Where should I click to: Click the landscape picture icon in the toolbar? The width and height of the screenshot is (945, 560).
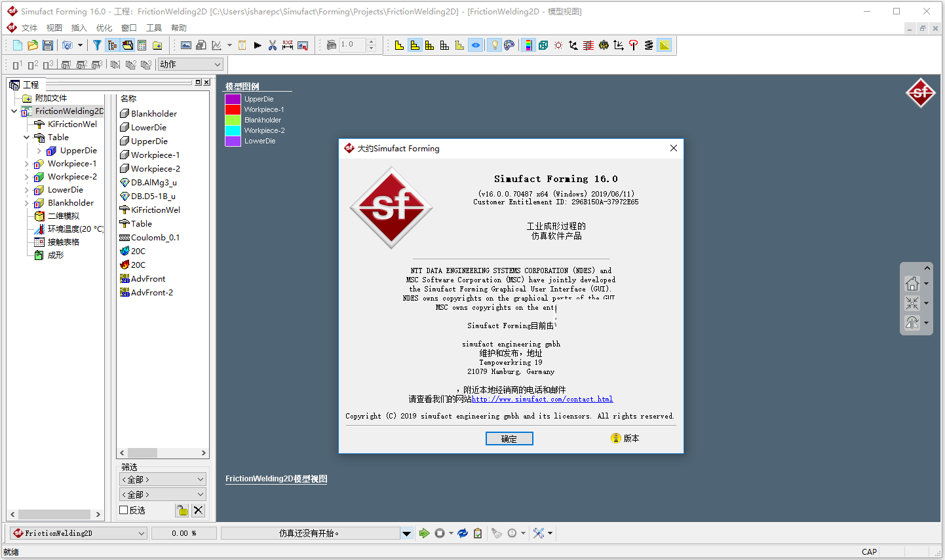186,45
